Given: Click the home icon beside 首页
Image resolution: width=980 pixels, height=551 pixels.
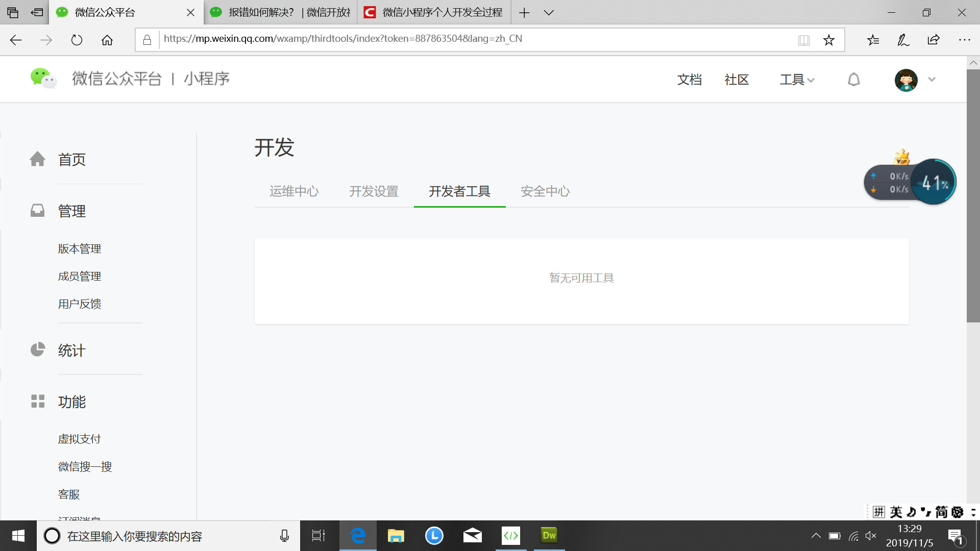Looking at the screenshot, I should pyautogui.click(x=37, y=159).
